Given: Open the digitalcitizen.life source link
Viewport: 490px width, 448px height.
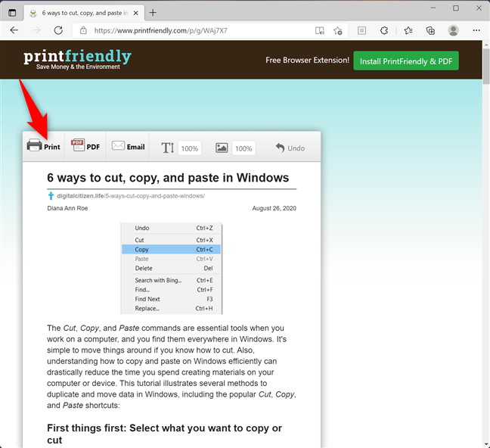Looking at the screenshot, I should [131, 196].
